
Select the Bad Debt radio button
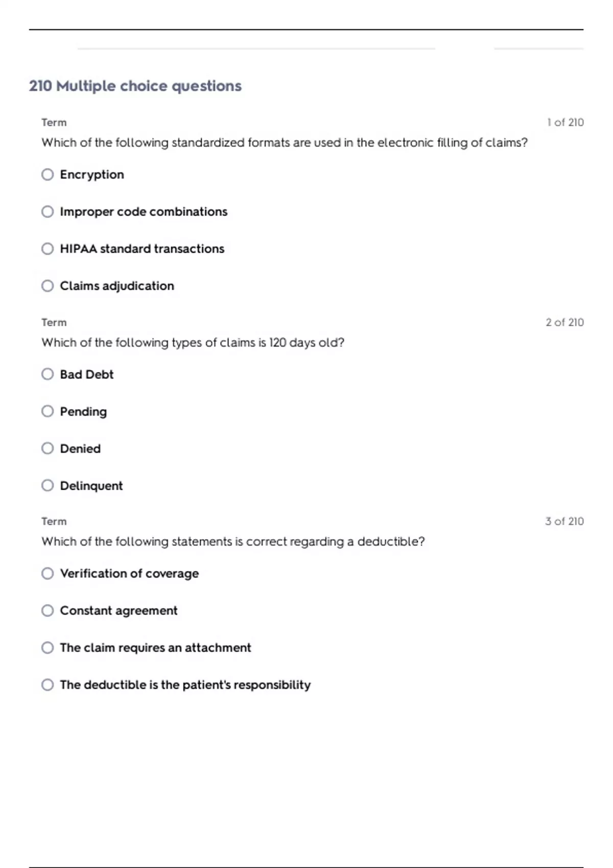pyautogui.click(x=48, y=374)
